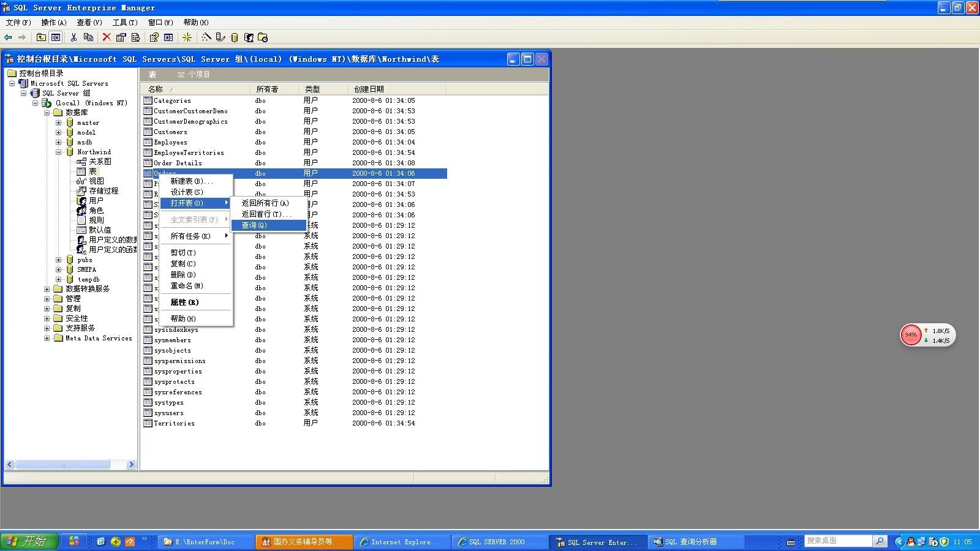Image resolution: width=980 pixels, height=551 pixels.
Task: Collapse the SQL Server 组 node
Action: click(x=24, y=93)
